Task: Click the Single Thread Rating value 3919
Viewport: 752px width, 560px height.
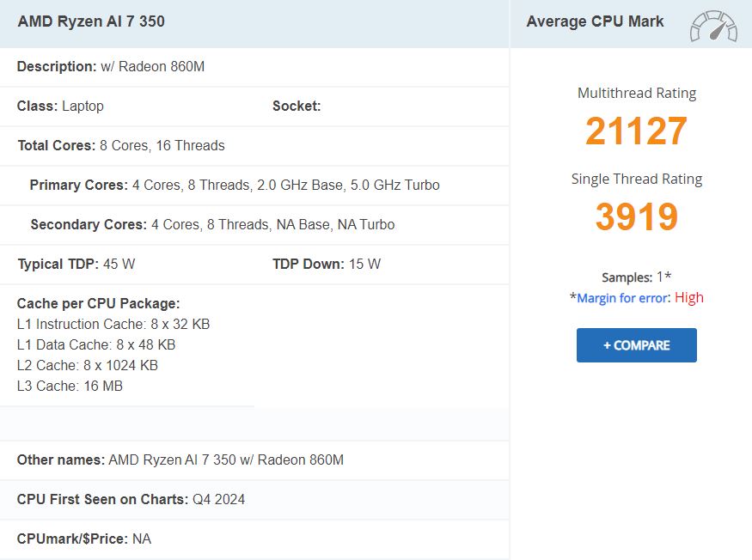Action: 636,218
